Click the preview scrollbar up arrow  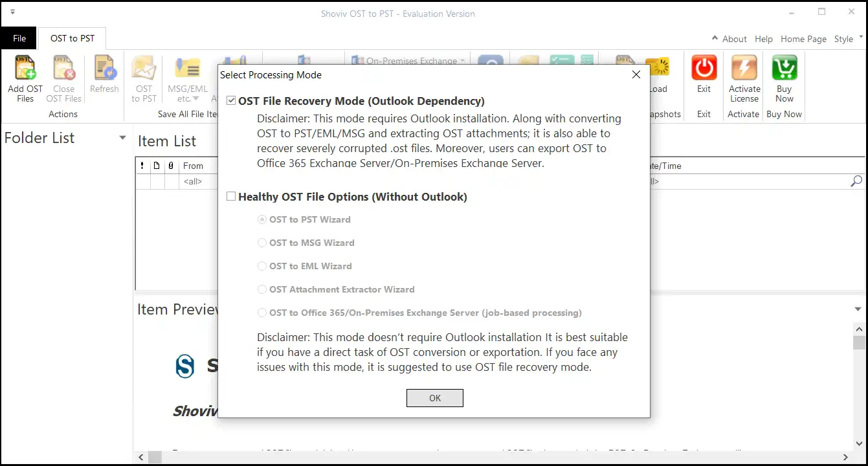tap(859, 328)
